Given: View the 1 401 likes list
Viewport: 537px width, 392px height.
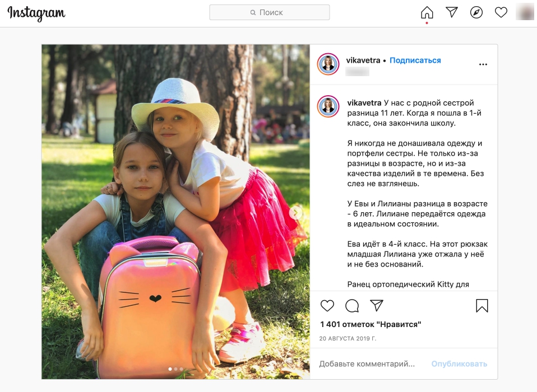Looking at the screenshot, I should tap(371, 324).
